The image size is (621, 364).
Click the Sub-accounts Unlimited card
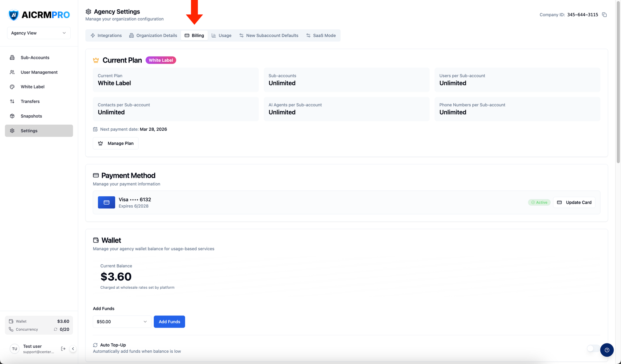[x=347, y=80]
